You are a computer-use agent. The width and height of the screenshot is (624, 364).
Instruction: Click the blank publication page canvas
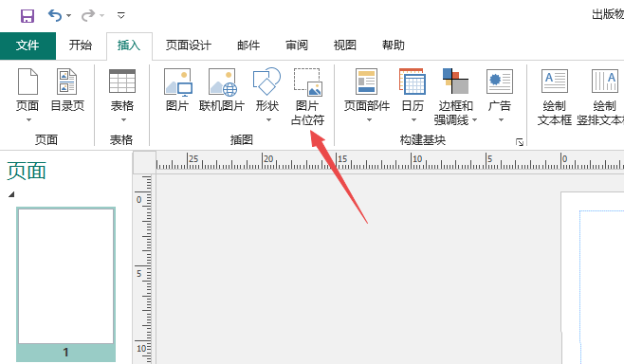click(593, 278)
